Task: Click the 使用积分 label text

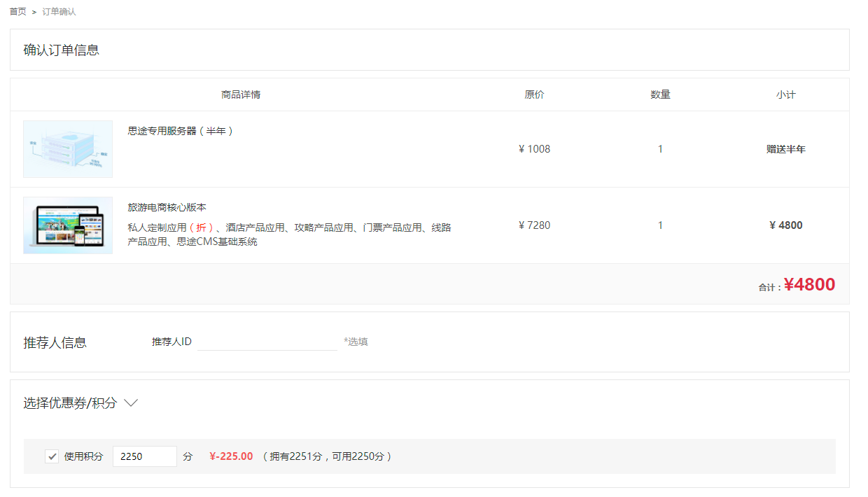Action: 83,456
